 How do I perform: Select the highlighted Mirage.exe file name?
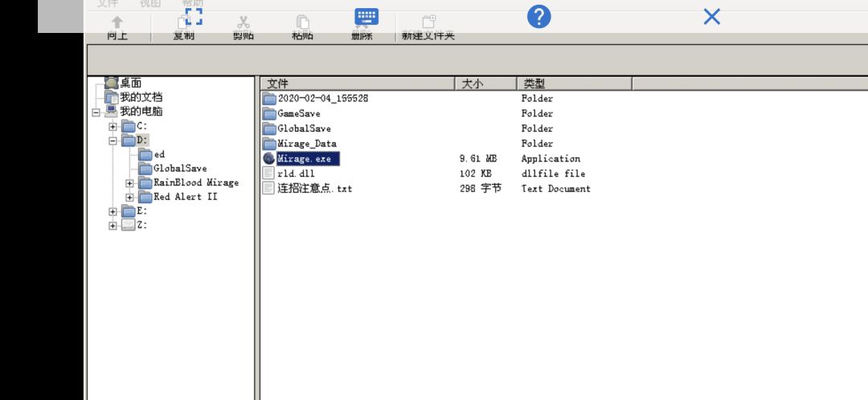click(x=308, y=159)
